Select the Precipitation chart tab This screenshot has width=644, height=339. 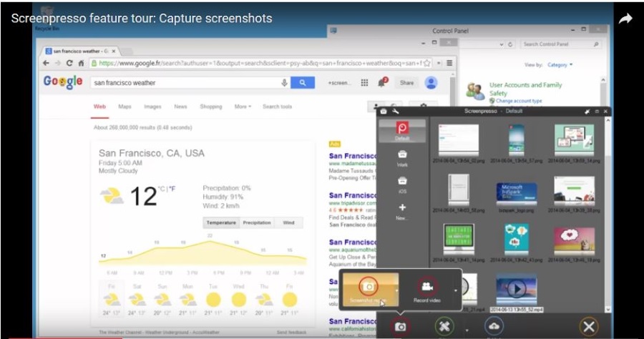pyautogui.click(x=257, y=222)
